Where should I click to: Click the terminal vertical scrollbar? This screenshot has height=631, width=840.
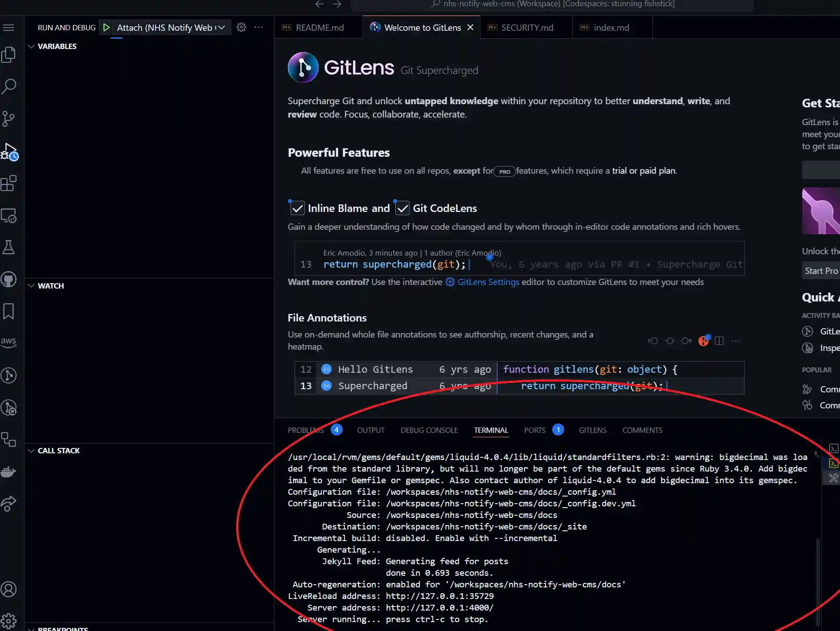pyautogui.click(x=817, y=579)
